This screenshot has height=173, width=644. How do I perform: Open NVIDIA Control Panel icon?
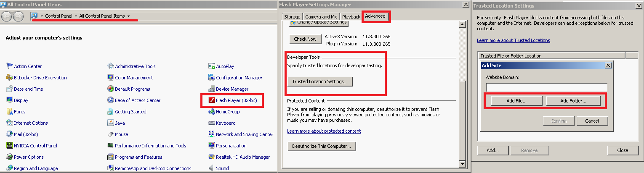[x=10, y=146]
